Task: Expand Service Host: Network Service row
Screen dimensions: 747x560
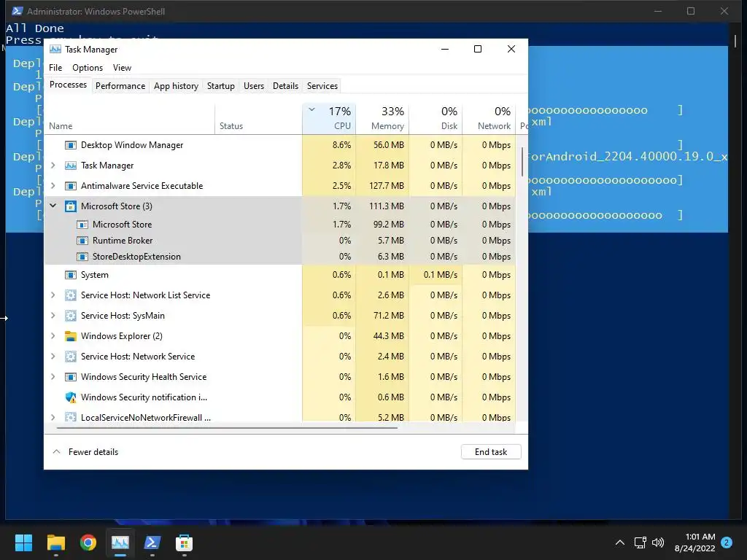Action: tap(53, 357)
